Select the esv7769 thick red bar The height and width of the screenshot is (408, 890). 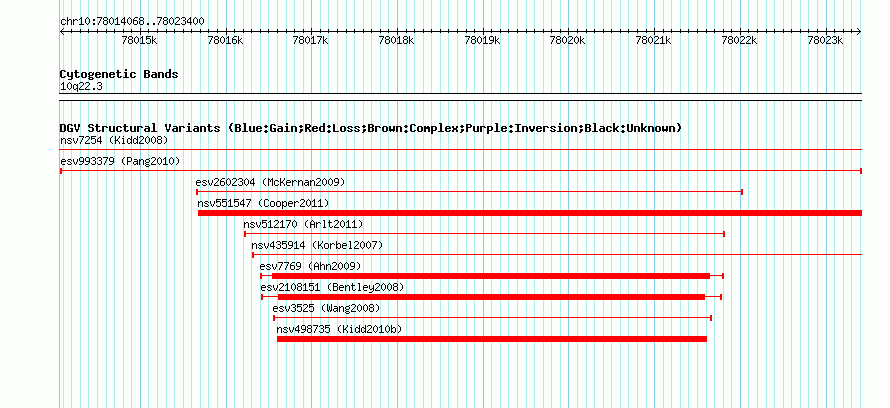click(491, 276)
